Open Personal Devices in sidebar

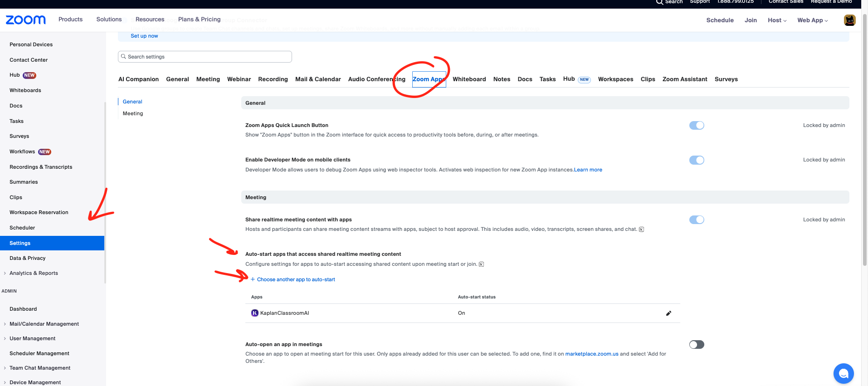tap(31, 45)
